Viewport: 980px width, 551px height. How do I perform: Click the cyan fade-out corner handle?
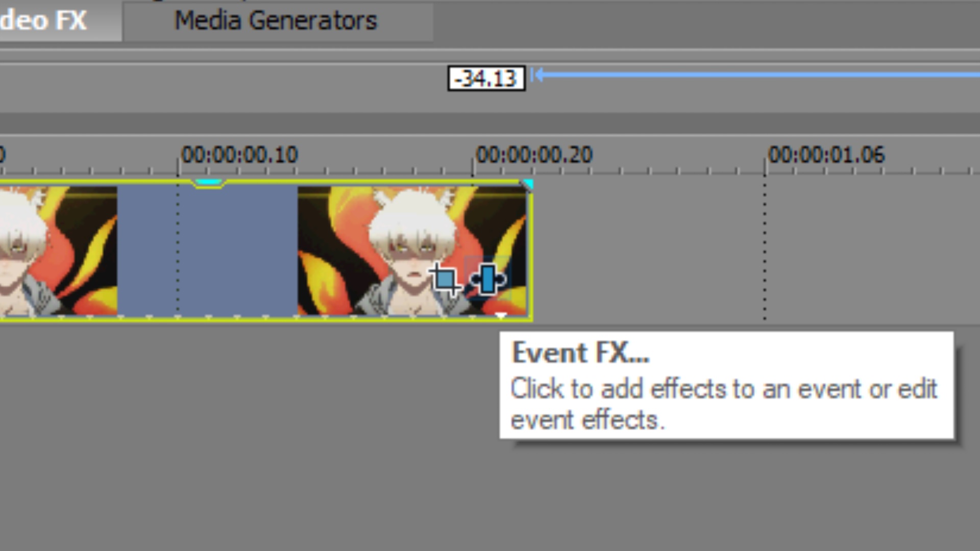[527, 185]
